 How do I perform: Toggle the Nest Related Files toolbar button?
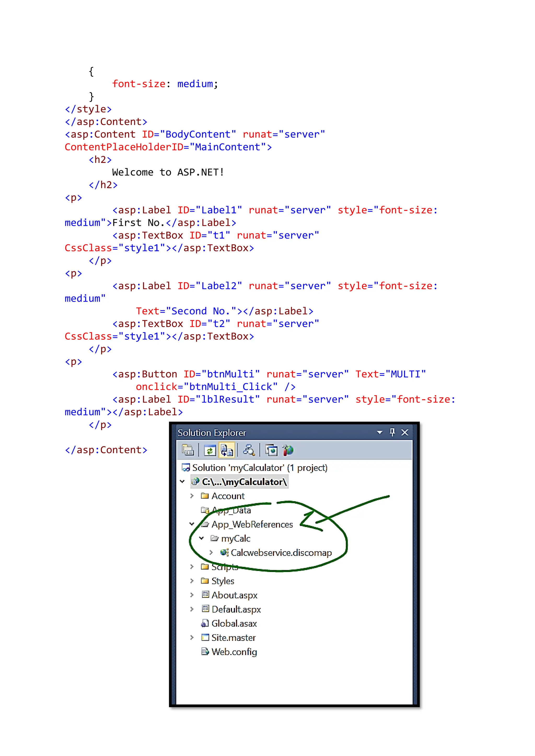tap(227, 450)
